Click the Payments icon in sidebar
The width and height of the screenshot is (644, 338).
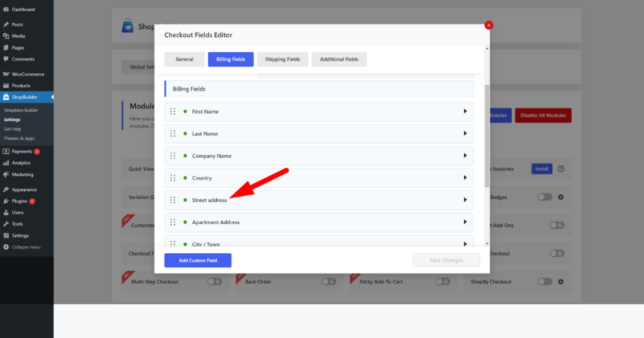(x=6, y=151)
